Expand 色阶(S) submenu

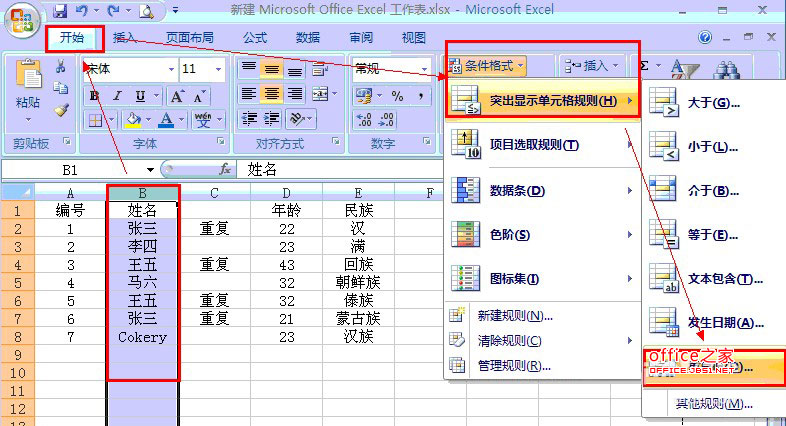540,235
